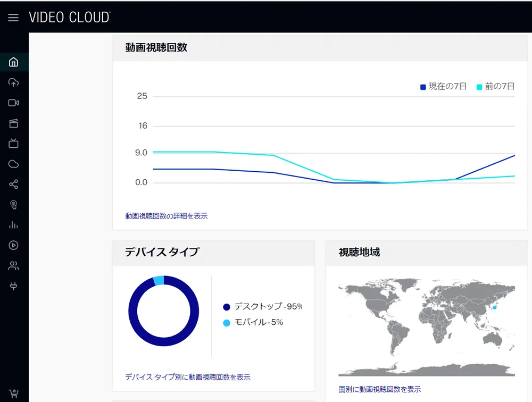Screen dimensions: 532x402
Task: Click the 動画視聴回数の詳細を表示 link
Action: [x=165, y=216]
